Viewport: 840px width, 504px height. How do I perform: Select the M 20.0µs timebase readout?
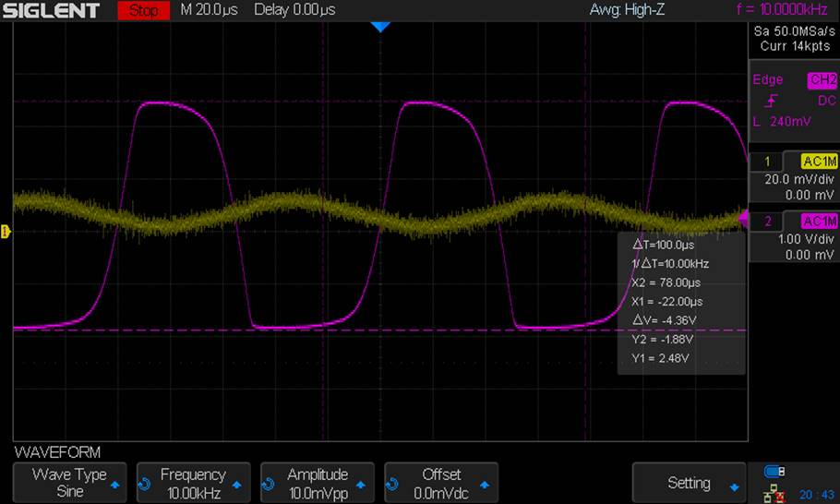click(209, 9)
